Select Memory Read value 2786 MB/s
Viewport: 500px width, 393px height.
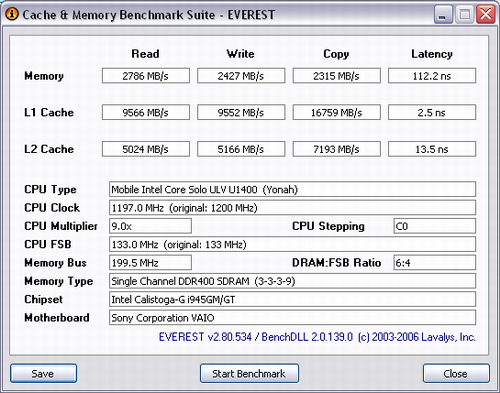coord(146,76)
